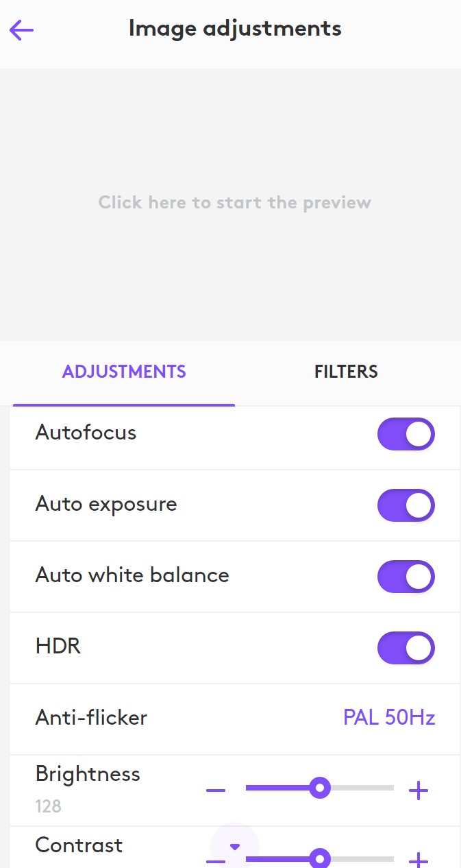
Task: Click the HDR row label
Action: (x=58, y=647)
